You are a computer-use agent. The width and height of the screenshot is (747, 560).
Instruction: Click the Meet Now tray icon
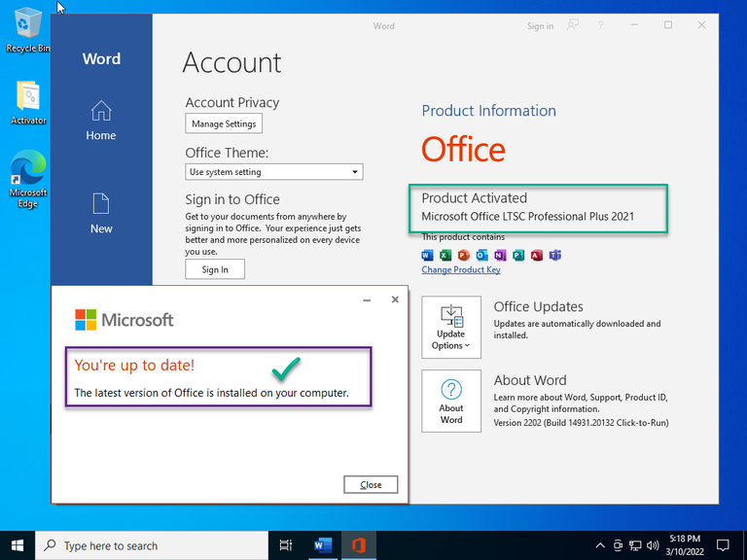618,545
